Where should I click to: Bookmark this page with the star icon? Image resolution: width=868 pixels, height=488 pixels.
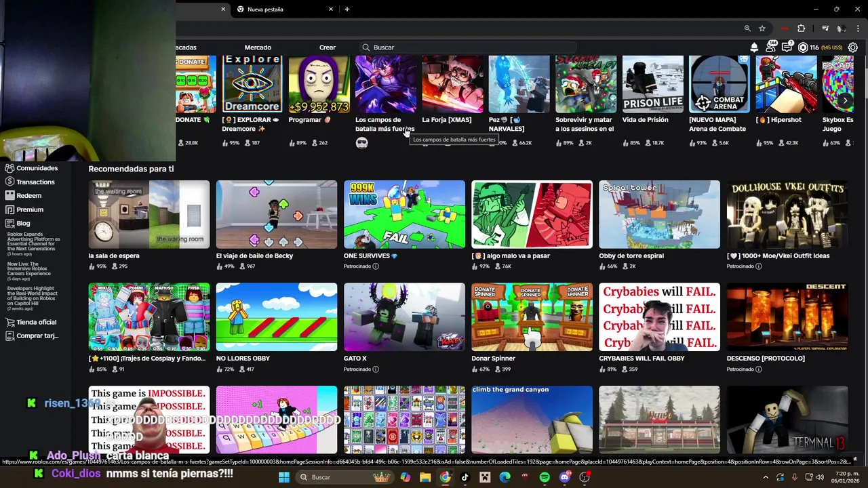[762, 28]
